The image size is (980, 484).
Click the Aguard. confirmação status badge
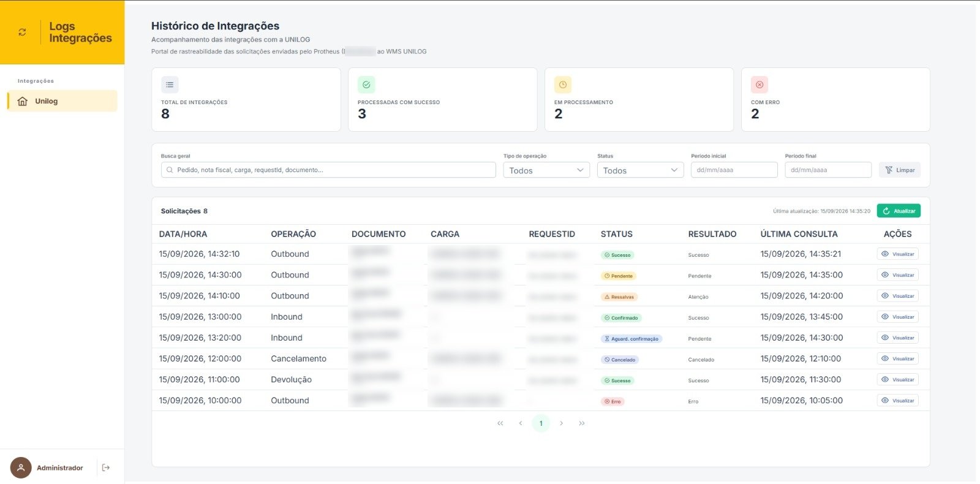click(631, 339)
